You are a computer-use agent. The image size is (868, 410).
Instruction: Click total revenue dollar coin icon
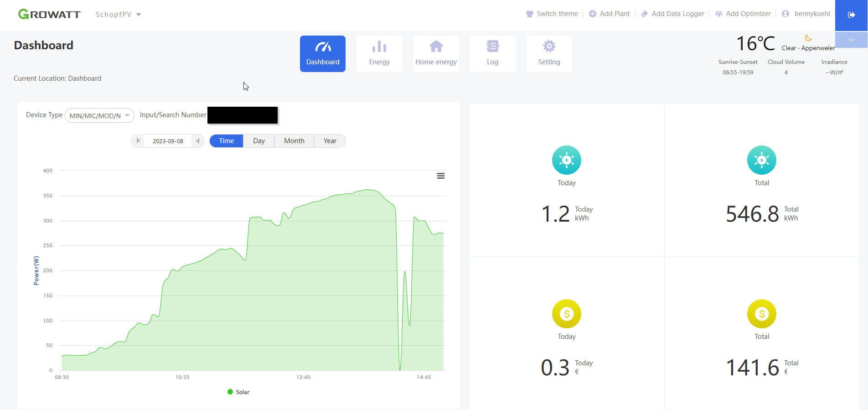point(761,314)
